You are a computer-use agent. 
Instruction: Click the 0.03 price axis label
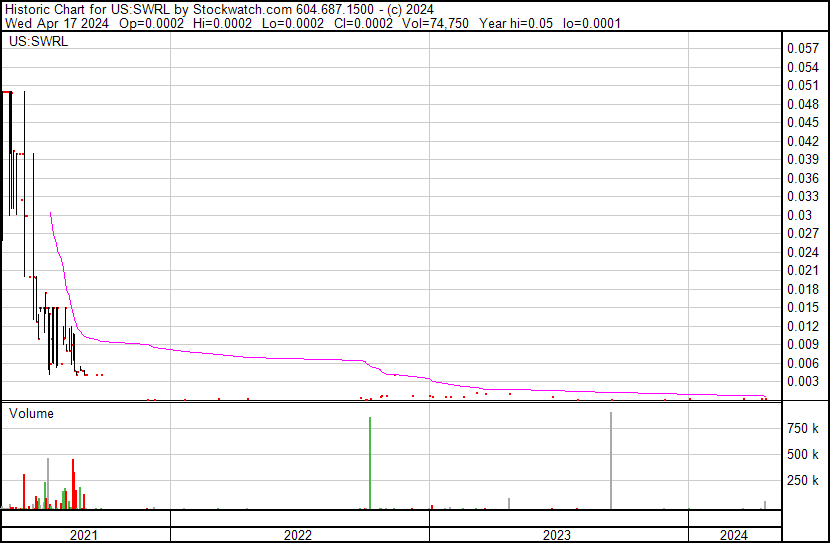click(799, 215)
